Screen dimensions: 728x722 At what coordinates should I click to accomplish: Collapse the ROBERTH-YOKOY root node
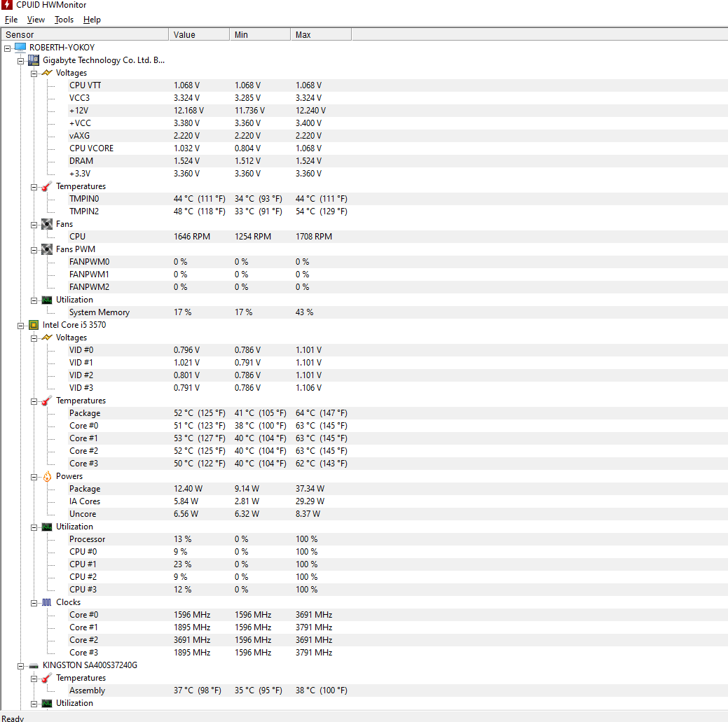(8, 48)
